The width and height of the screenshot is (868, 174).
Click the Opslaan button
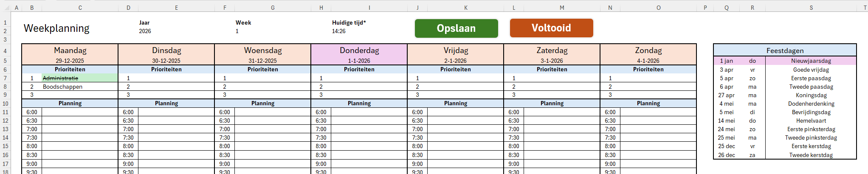[456, 28]
